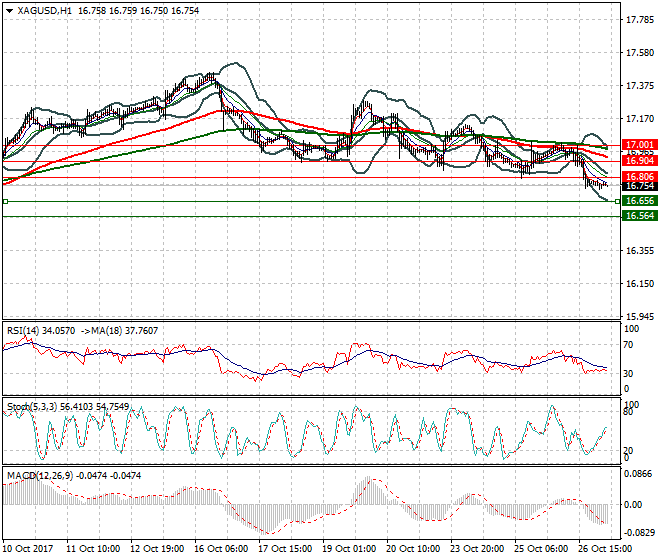
Task: Select the 17.375 price axis value
Action: pyautogui.click(x=640, y=86)
